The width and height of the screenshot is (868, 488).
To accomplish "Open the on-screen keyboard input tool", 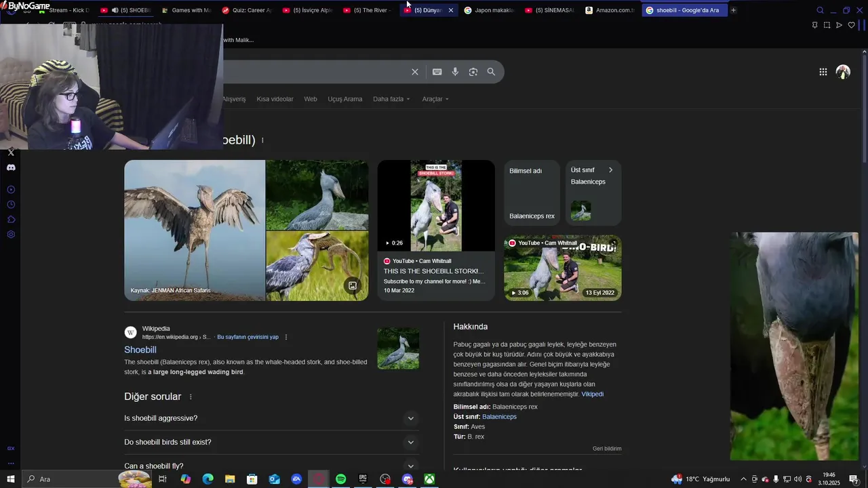I will click(x=437, y=72).
